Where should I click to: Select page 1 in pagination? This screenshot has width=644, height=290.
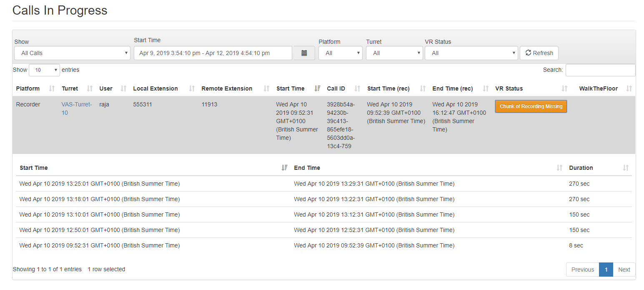tap(606, 270)
